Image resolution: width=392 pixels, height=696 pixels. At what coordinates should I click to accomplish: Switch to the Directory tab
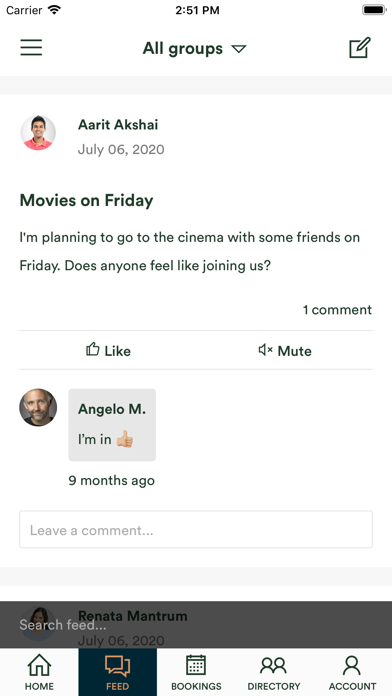click(x=274, y=672)
